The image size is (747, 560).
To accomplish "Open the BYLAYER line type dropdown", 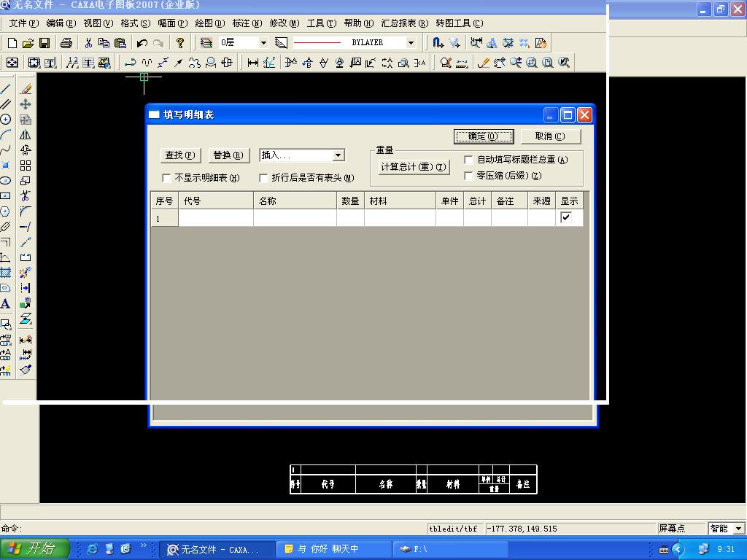I will (x=411, y=43).
